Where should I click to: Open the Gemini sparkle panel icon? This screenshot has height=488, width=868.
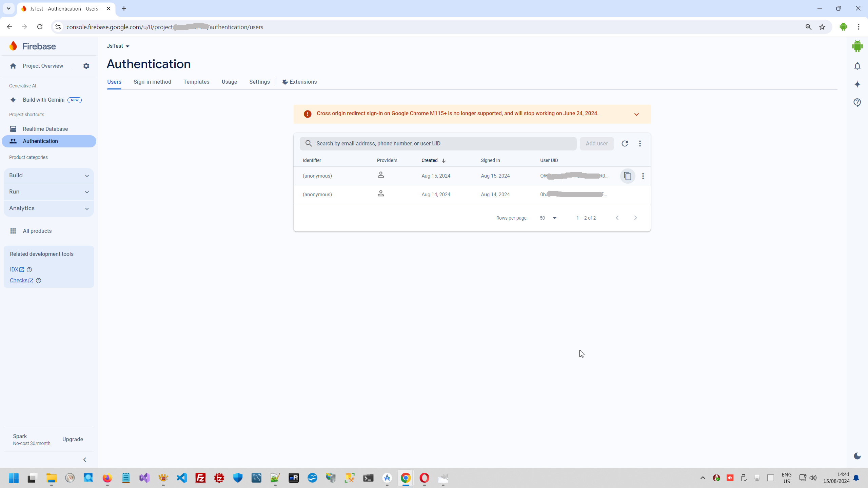[x=857, y=84]
